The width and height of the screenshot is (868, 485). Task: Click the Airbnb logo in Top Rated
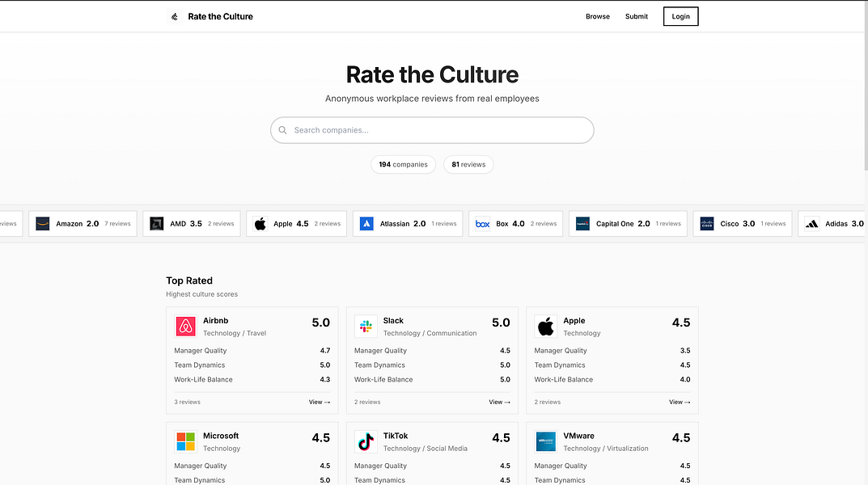pos(185,327)
